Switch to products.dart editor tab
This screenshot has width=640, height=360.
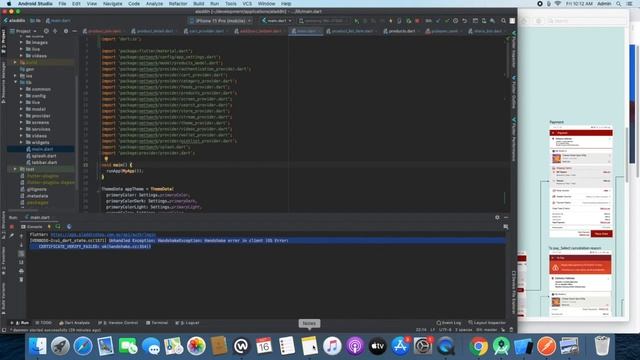pos(401,31)
